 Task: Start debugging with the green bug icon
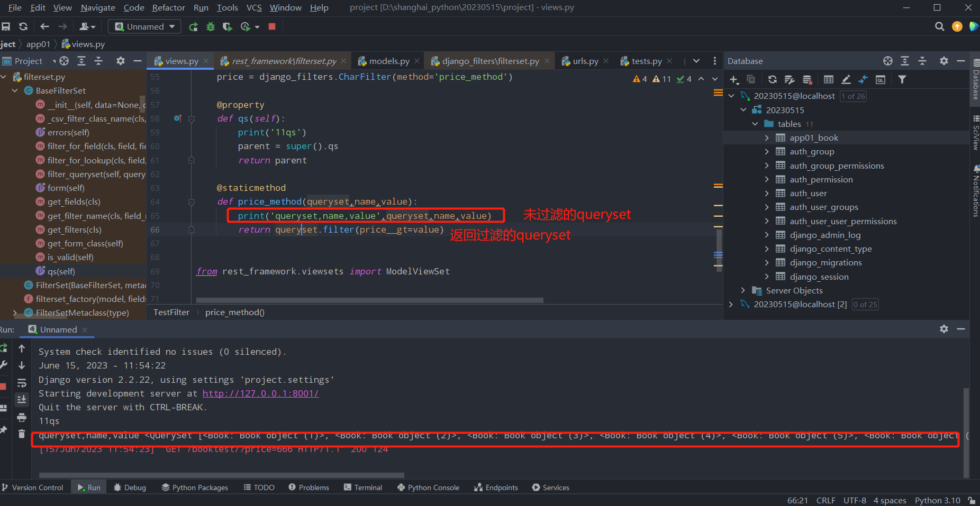pos(211,26)
